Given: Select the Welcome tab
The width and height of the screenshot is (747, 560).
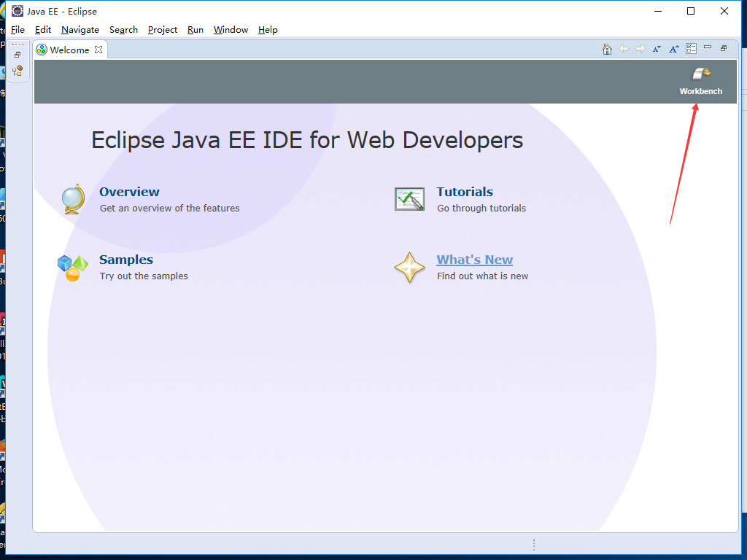Looking at the screenshot, I should click(69, 50).
